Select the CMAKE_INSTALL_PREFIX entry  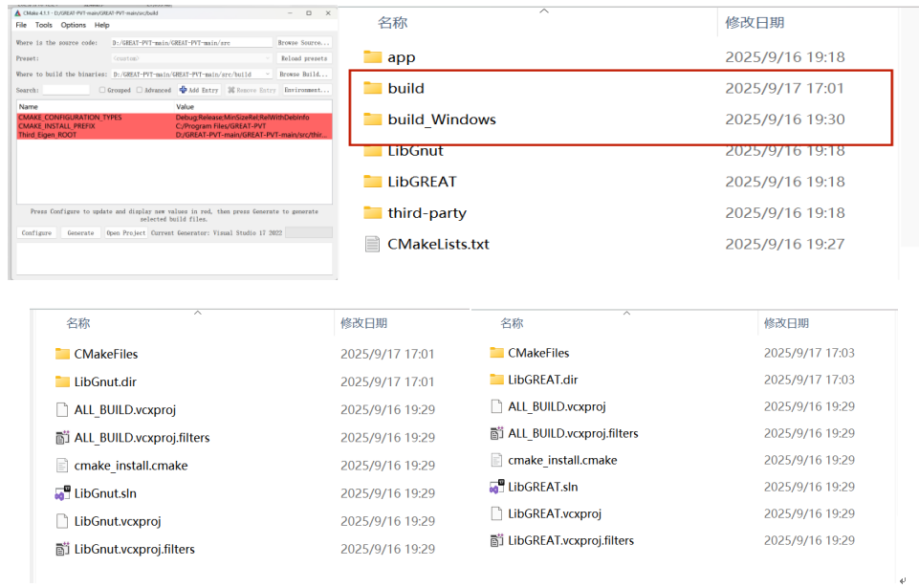point(175,126)
